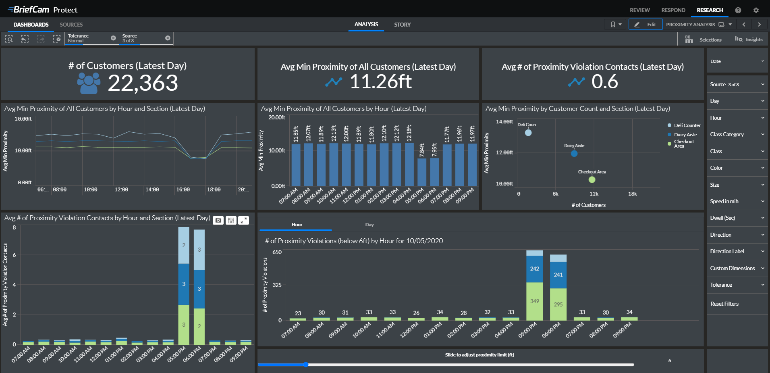This screenshot has height=373, width=770.
Task: Open the Dashboards tab
Action: click(x=30, y=25)
